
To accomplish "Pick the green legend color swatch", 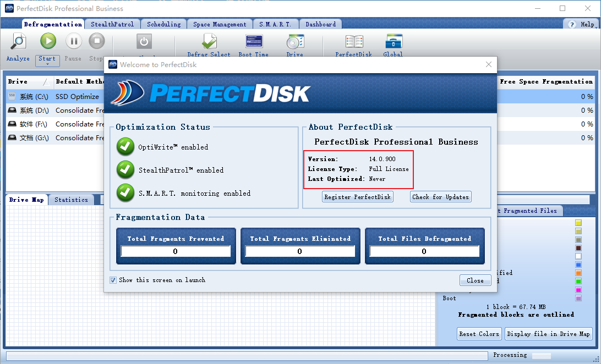I will pos(578,282).
